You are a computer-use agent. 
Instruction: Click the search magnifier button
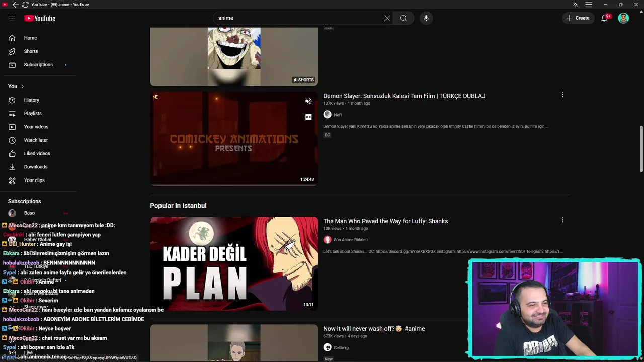tap(404, 18)
